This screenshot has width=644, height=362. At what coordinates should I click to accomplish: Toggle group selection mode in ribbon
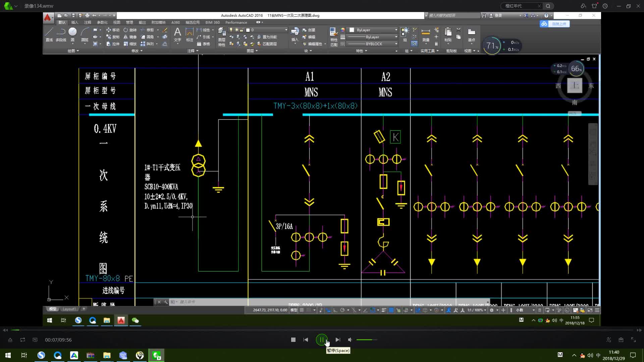(414, 44)
